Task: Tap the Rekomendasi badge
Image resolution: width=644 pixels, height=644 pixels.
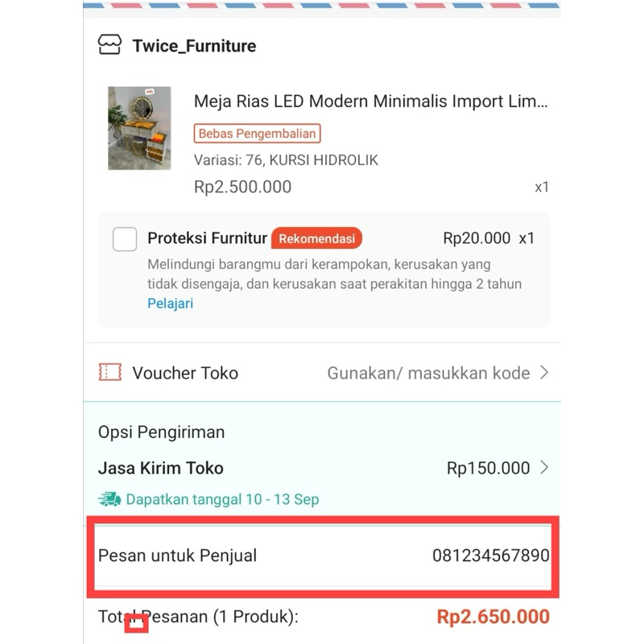Action: pos(316,238)
